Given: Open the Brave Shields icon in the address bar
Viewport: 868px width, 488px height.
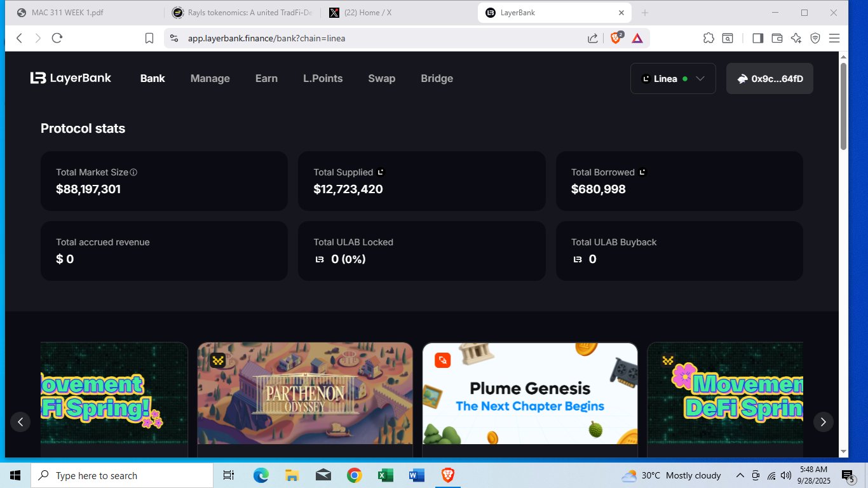Looking at the screenshot, I should coord(615,38).
